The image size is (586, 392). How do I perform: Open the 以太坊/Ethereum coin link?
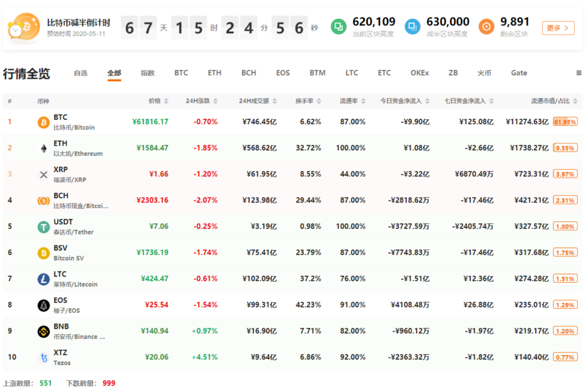(x=78, y=153)
